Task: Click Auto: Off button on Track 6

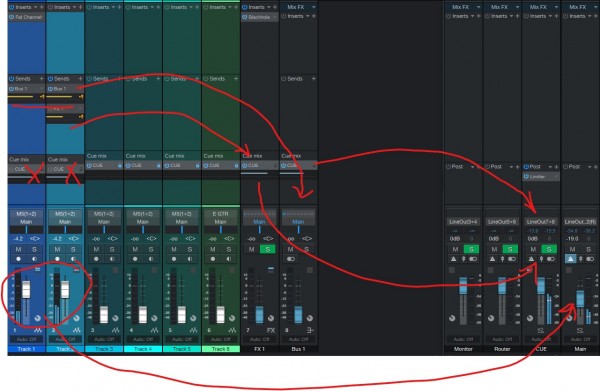Action: (221, 339)
